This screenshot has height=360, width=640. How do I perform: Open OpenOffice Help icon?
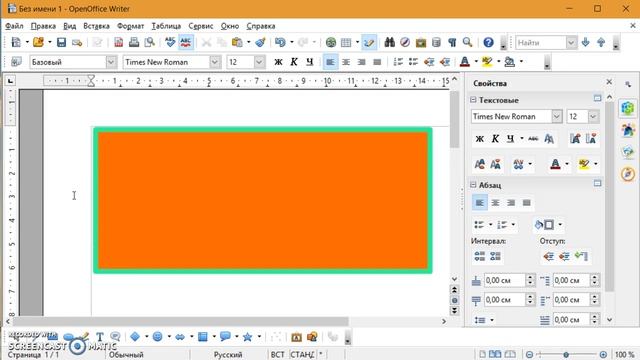pyautogui.click(x=488, y=42)
